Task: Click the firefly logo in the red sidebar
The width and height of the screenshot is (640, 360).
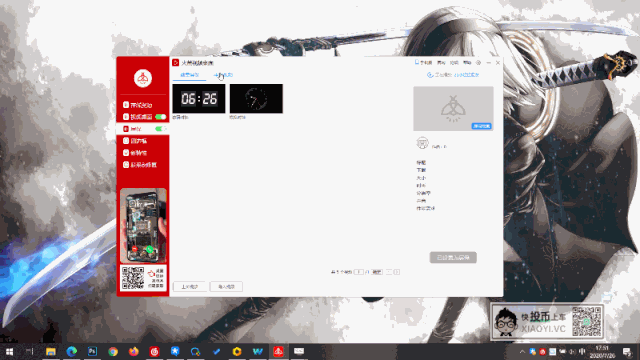Action: coord(143,78)
